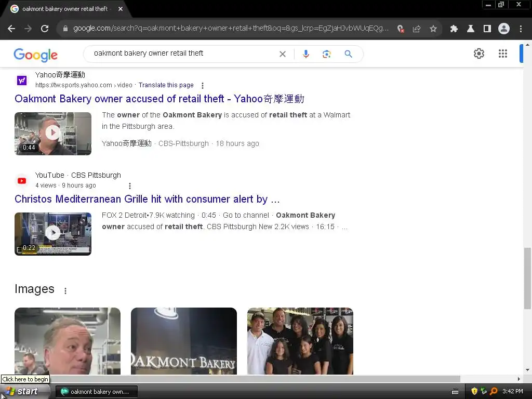This screenshot has width=532, height=399.
Task: Bookmark this page with the star icon
Action: (433, 29)
